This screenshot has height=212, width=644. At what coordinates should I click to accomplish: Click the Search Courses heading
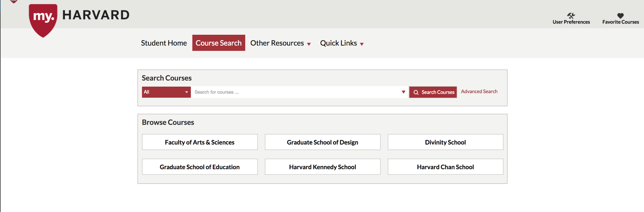point(167,78)
